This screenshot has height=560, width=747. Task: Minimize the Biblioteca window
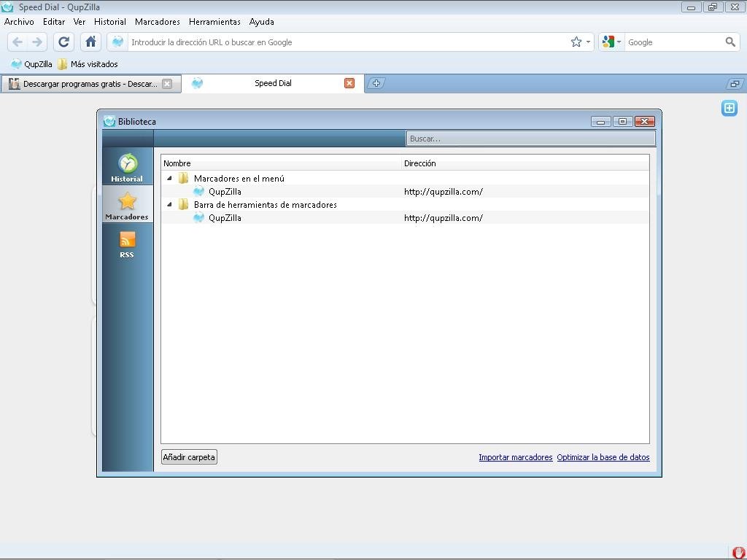[601, 122]
